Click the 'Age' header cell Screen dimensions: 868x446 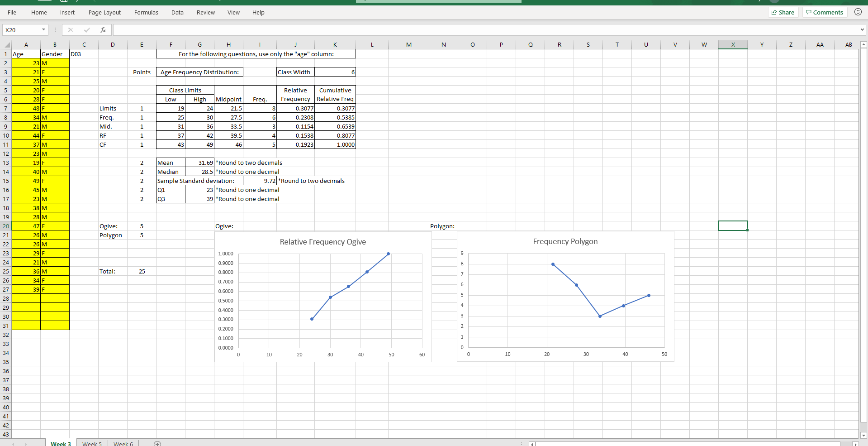coord(26,54)
